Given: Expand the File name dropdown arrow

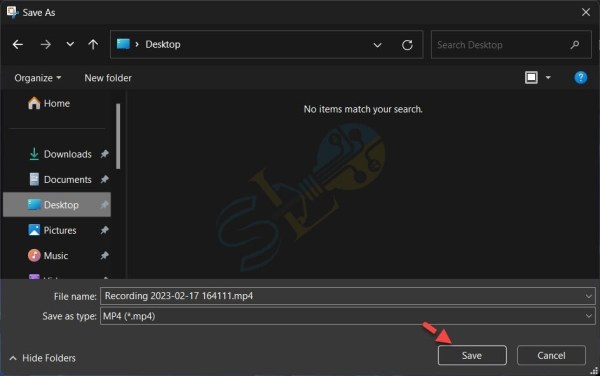Looking at the screenshot, I should tap(589, 296).
